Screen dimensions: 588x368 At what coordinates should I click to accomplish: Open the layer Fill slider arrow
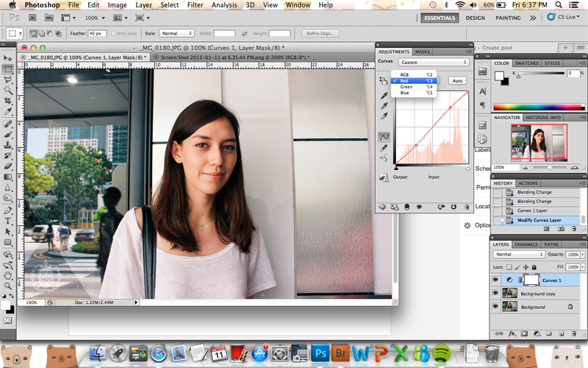[x=582, y=267]
